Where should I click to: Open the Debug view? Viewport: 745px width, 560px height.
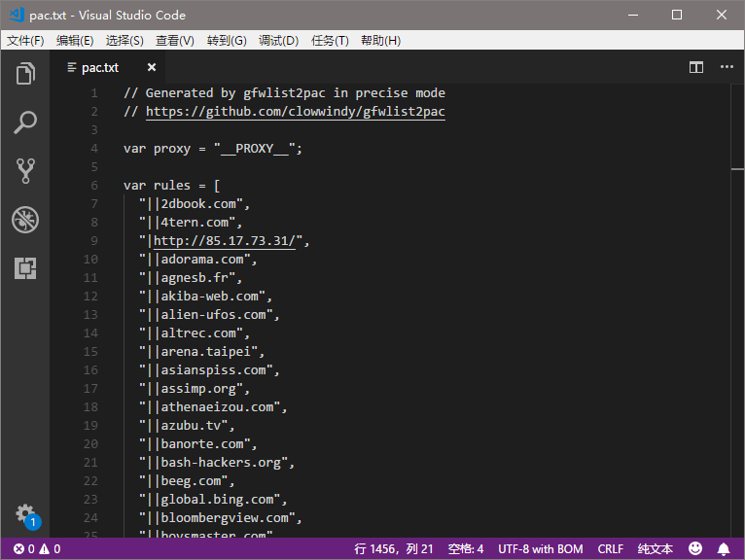[x=25, y=220]
